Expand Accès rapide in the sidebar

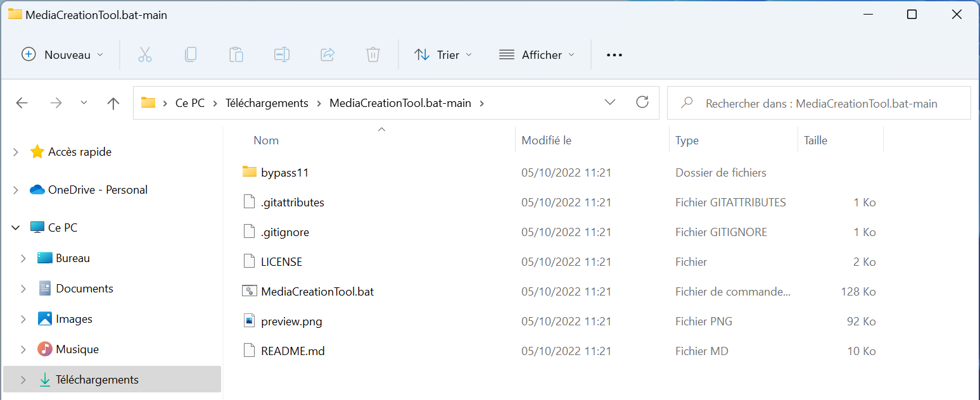(16, 152)
